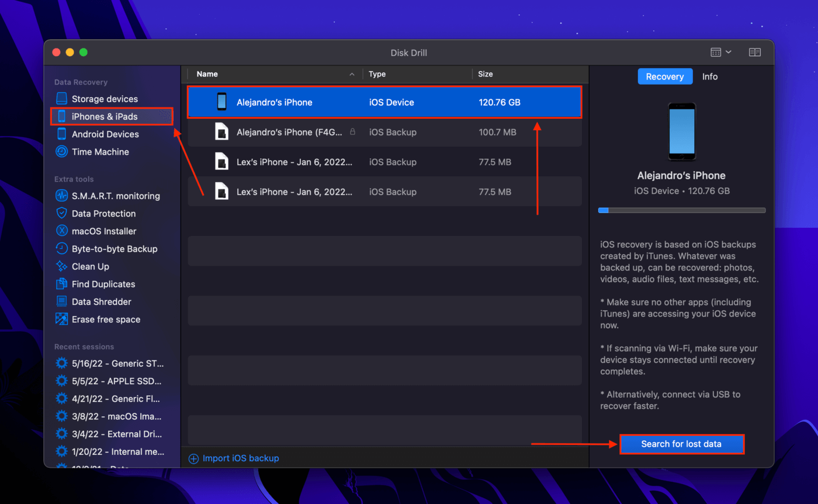Switch to the Info tab
The height and width of the screenshot is (504, 818).
pyautogui.click(x=710, y=77)
